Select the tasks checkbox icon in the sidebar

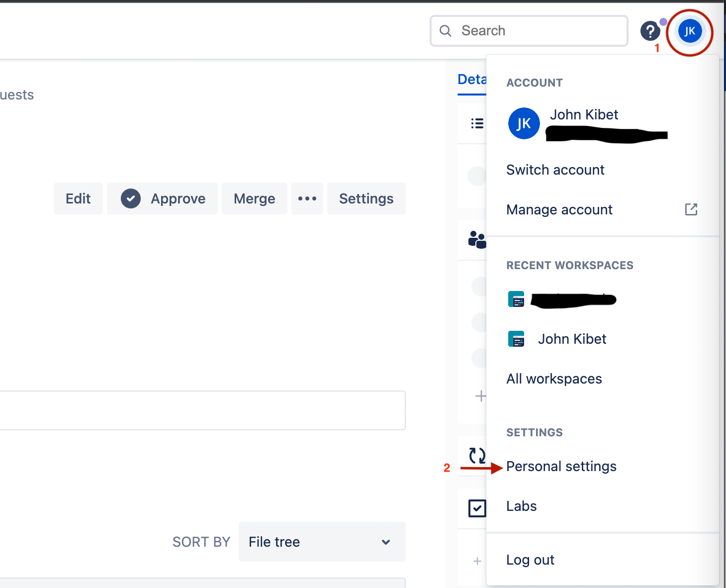477,508
